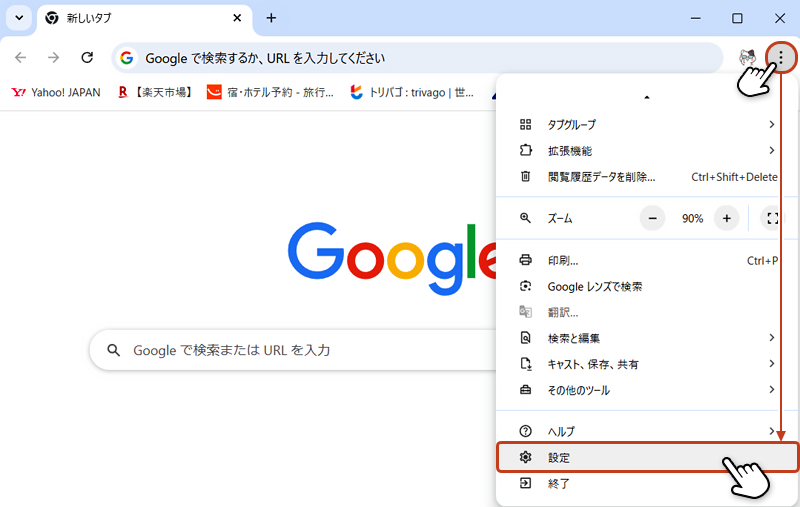Expand the chevron beside タブグループ
The height and width of the screenshot is (507, 800).
click(x=772, y=124)
